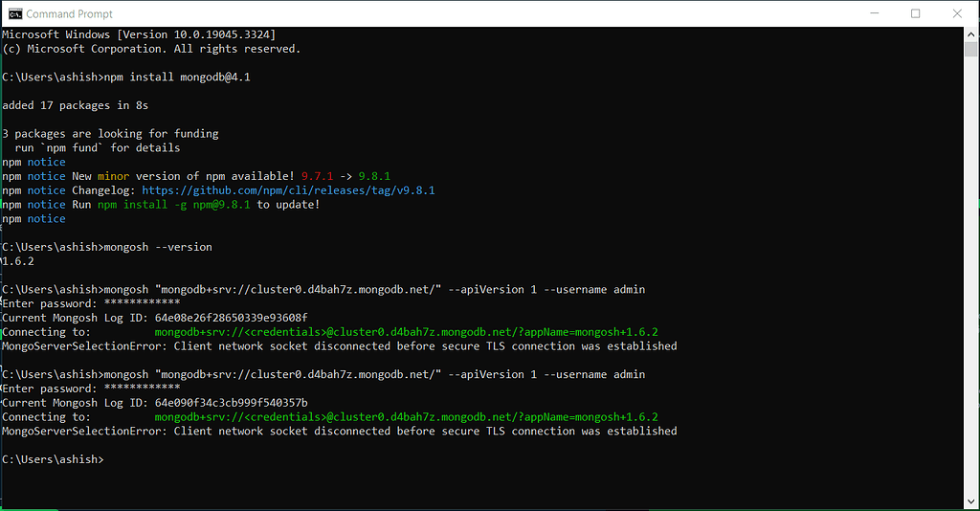Screen dimensions: 980x511
Task: Click the second MongoServerSelectionError message
Action: click(339, 432)
